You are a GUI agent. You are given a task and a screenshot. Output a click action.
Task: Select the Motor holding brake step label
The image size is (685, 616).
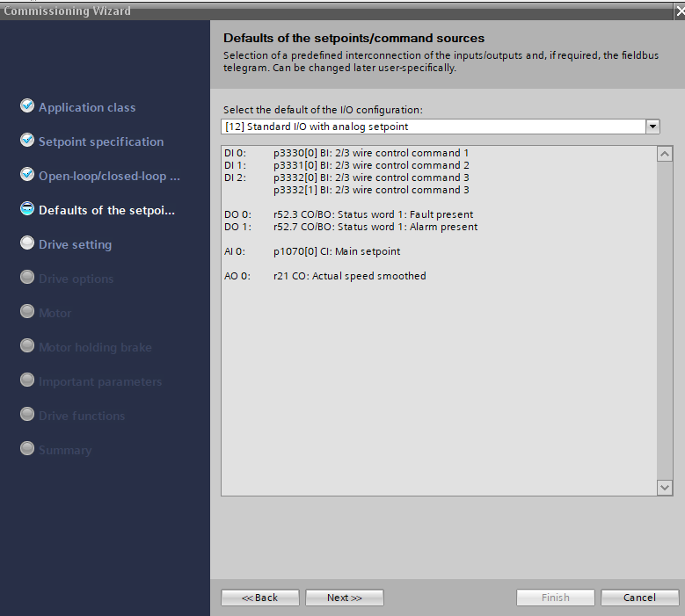click(x=95, y=347)
